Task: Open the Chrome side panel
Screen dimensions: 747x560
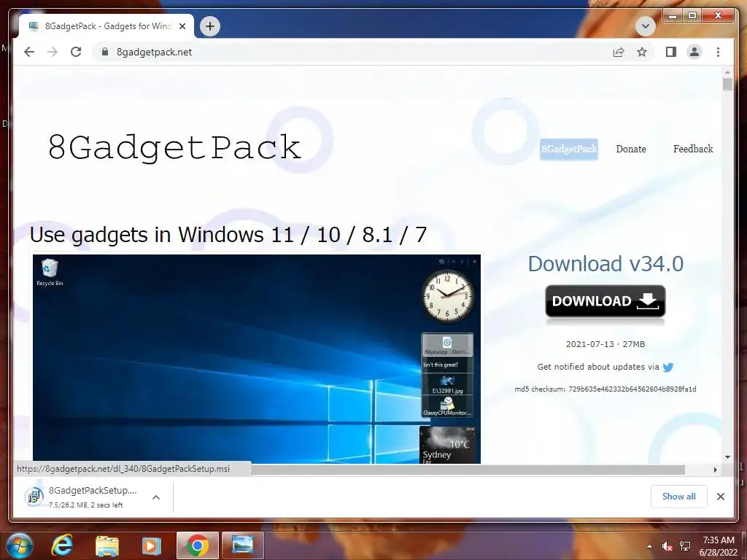Action: [671, 52]
